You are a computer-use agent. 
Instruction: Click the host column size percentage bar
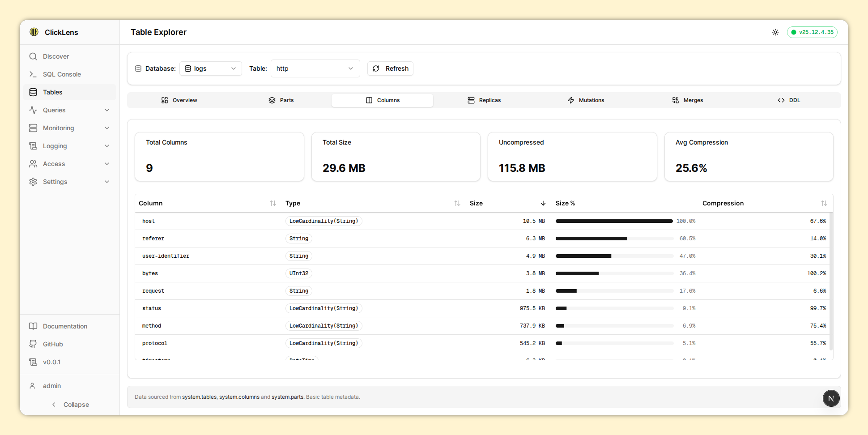[x=614, y=221]
